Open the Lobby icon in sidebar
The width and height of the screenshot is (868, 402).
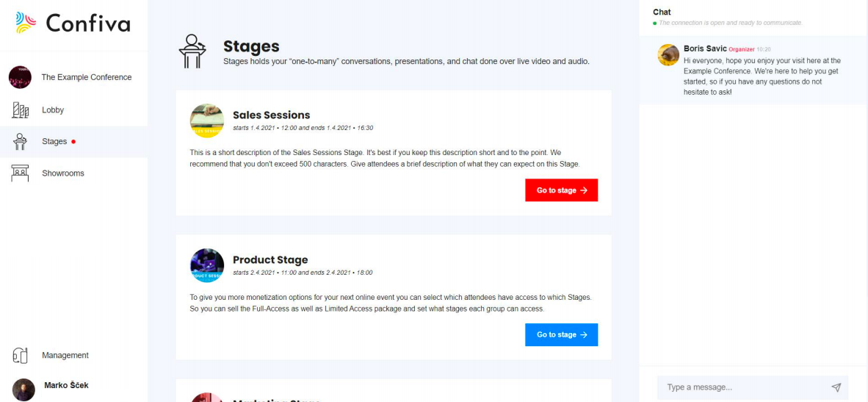[21, 110]
